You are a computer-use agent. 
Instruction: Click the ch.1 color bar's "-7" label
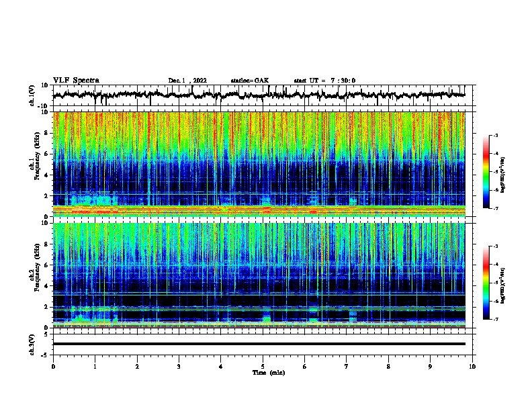[496, 208]
